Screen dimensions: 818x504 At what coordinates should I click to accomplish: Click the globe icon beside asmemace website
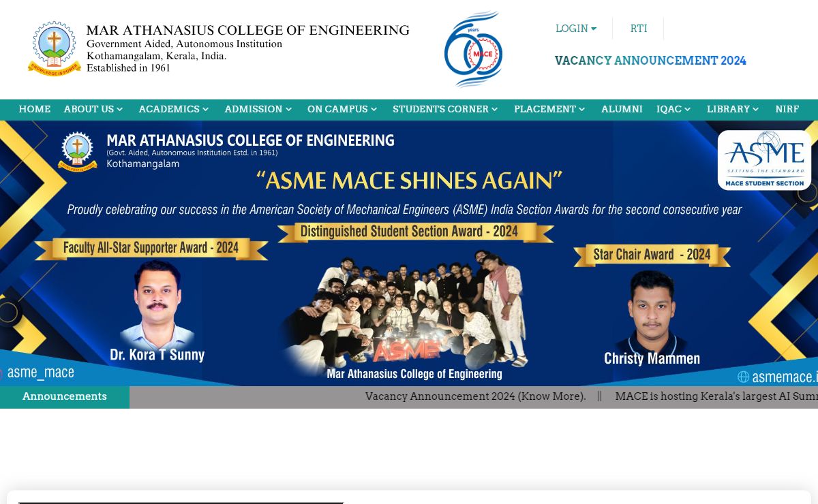[x=743, y=377]
